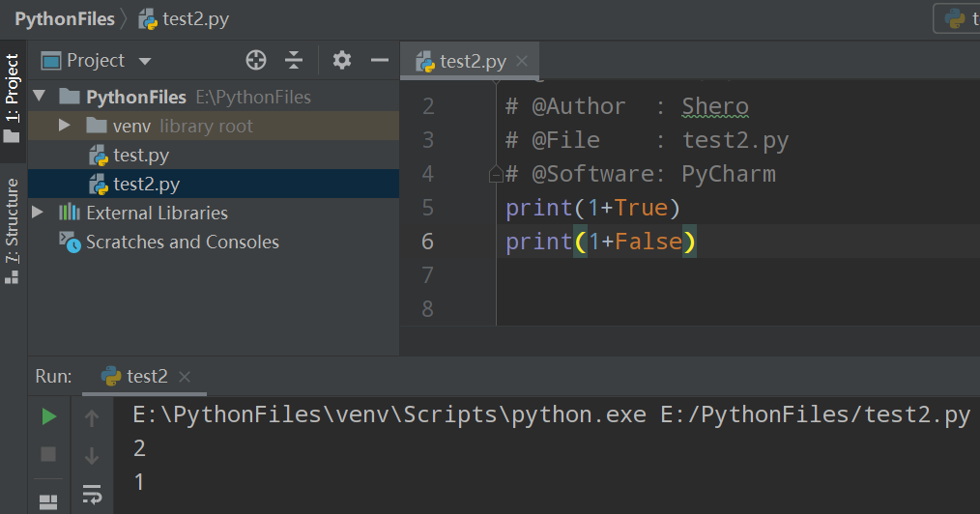Toggle the 1: Project side tool window
Screen dimensions: 980x514
point(13,98)
